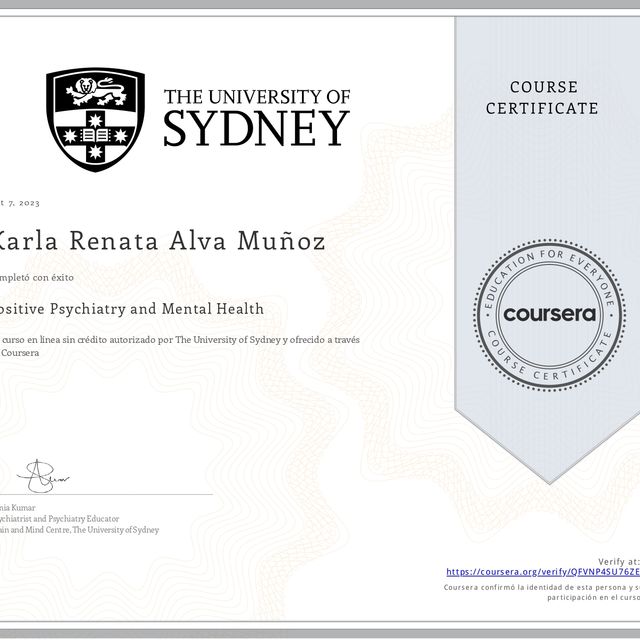
Task: Click 'Coursera confirmó la identidad' statement
Action: point(542,592)
